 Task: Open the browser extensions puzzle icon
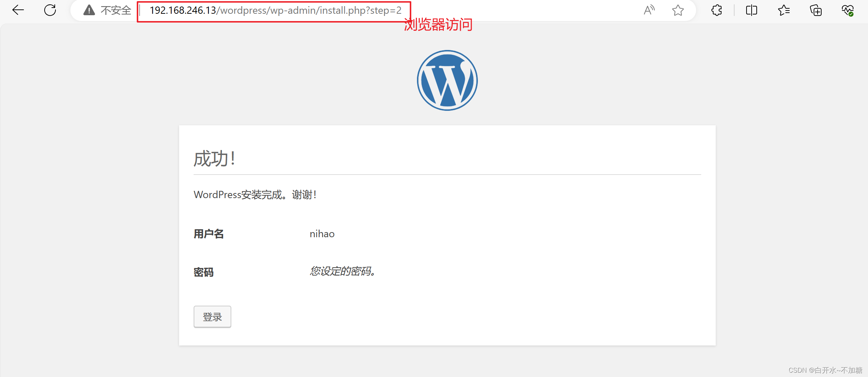point(716,10)
